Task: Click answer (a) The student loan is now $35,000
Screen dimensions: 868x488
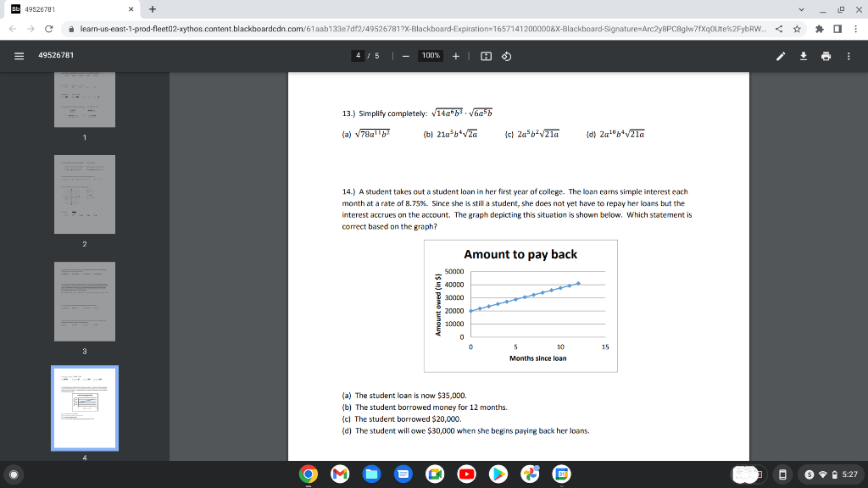Action: coord(404,396)
